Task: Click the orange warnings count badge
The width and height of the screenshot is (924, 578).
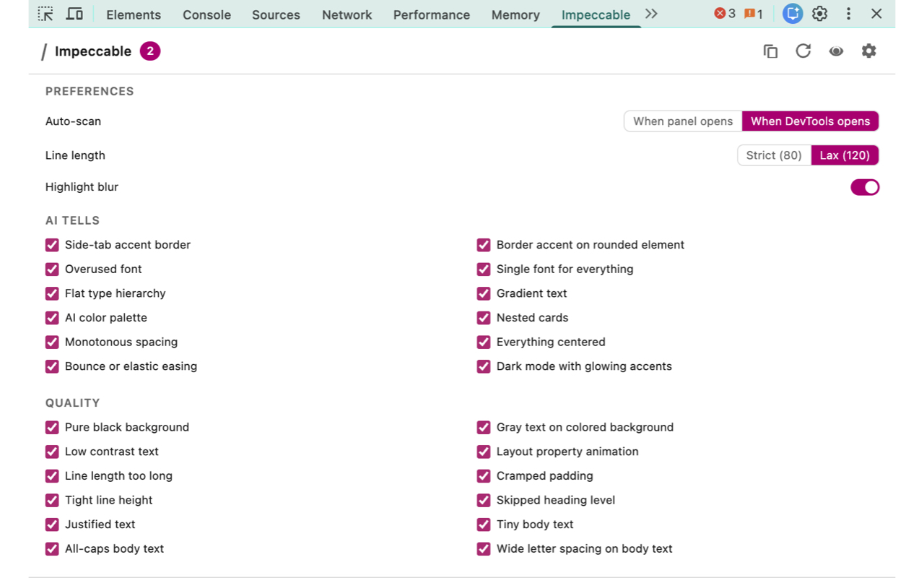Action: (x=754, y=14)
